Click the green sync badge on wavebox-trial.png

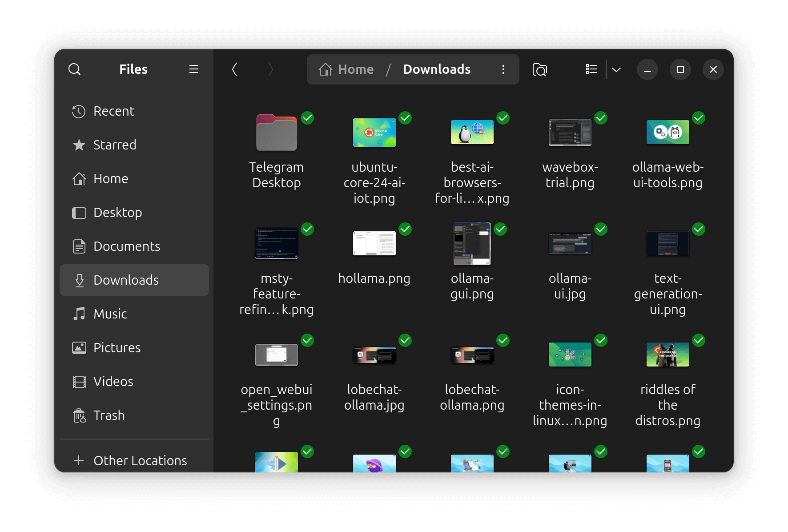pyautogui.click(x=600, y=118)
